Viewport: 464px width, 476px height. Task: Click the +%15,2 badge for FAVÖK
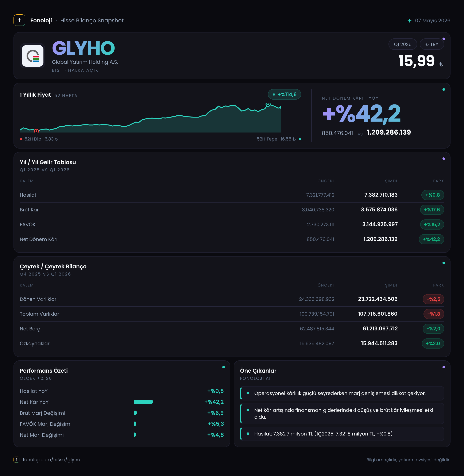click(432, 224)
